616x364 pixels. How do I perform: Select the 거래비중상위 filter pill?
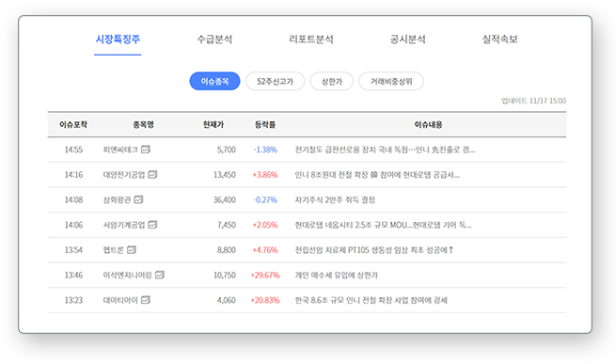391,82
